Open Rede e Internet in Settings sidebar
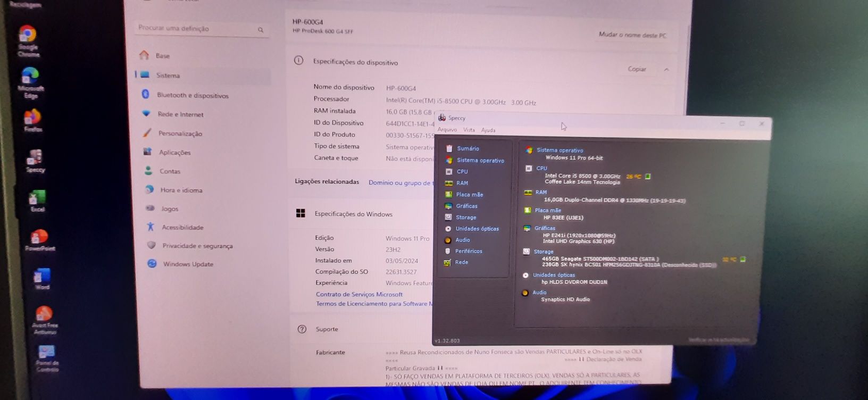The width and height of the screenshot is (868, 400). click(x=180, y=114)
